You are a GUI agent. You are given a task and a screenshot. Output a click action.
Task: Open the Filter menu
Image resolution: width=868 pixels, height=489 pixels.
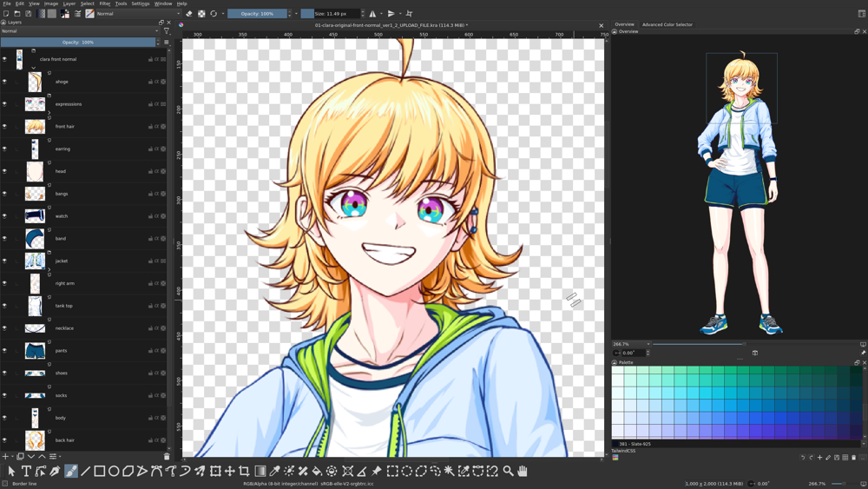(x=104, y=3)
